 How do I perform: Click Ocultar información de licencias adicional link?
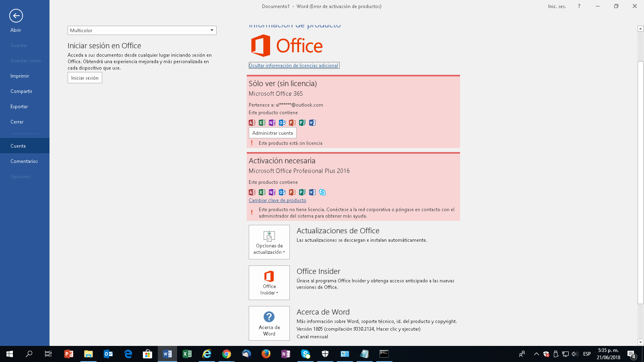(x=294, y=66)
